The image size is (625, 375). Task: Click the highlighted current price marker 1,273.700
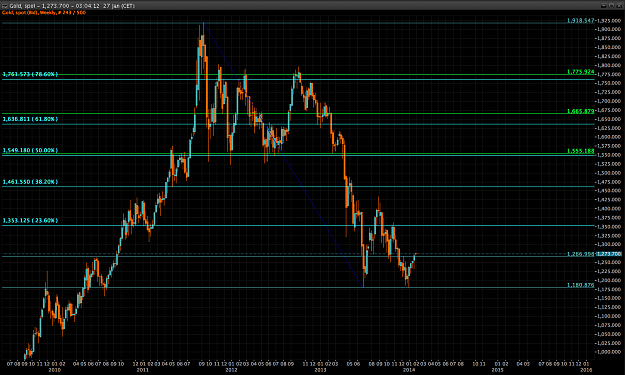click(609, 254)
